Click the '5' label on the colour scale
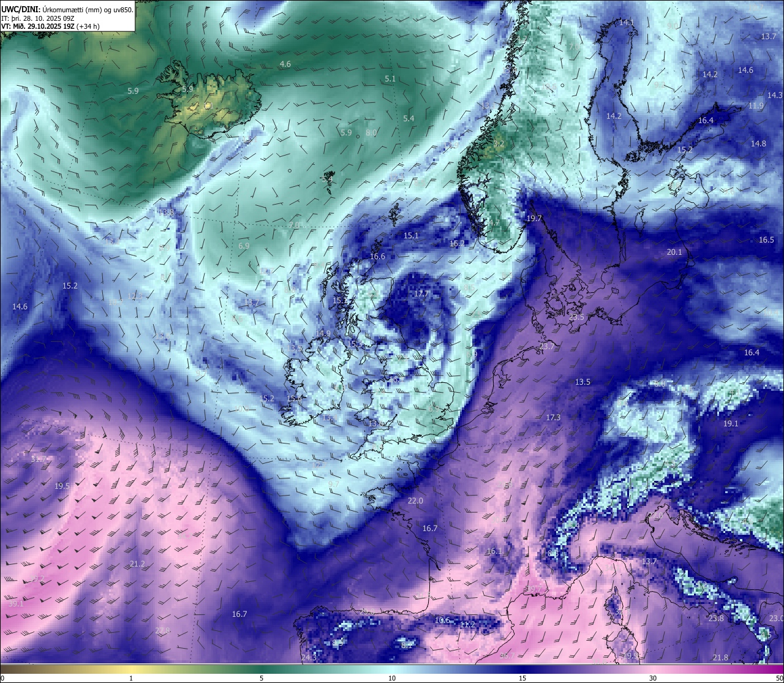The height and width of the screenshot is (683, 784). pos(262,678)
